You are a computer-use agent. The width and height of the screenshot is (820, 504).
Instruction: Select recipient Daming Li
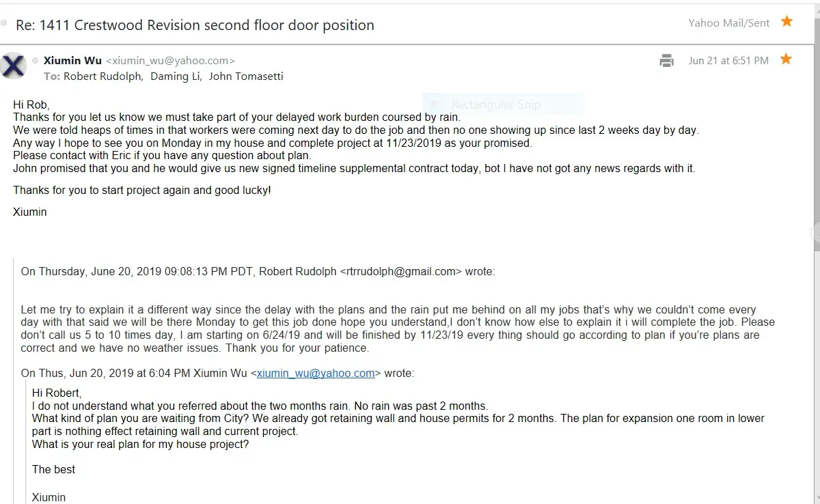tap(176, 76)
